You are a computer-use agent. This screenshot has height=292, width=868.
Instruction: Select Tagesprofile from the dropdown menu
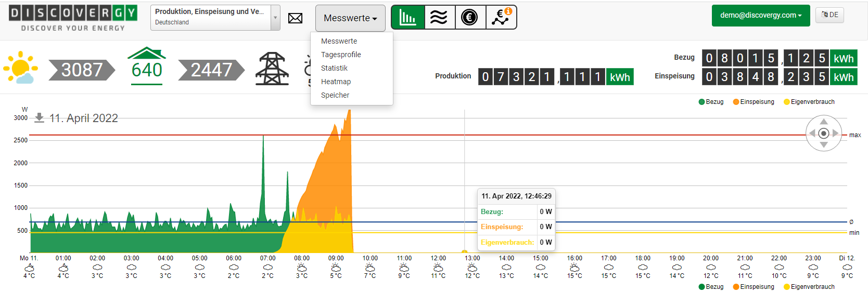tap(341, 55)
